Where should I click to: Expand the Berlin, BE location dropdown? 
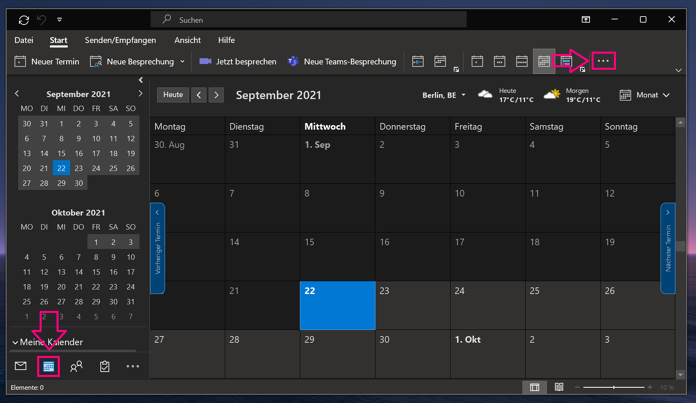tap(444, 95)
